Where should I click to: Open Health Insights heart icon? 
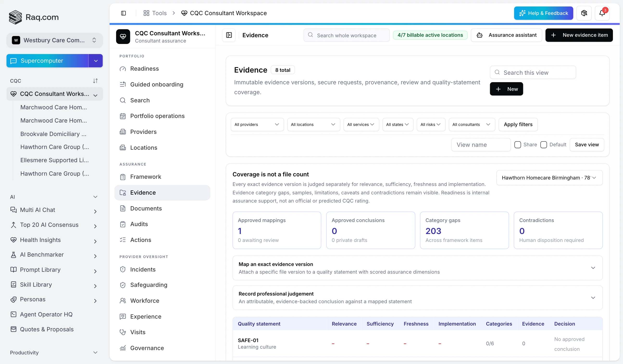13,240
